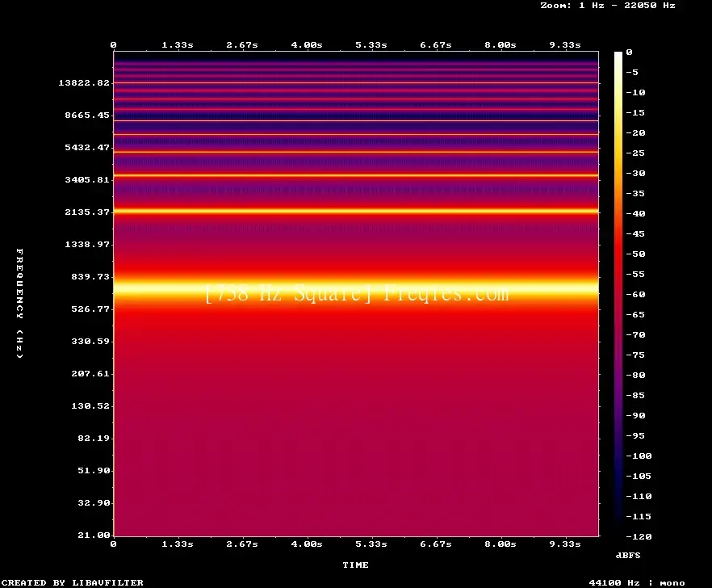Click the bright harmonic line near 2135.37 Hz
This screenshot has height=588, width=712.
pyautogui.click(x=356, y=211)
